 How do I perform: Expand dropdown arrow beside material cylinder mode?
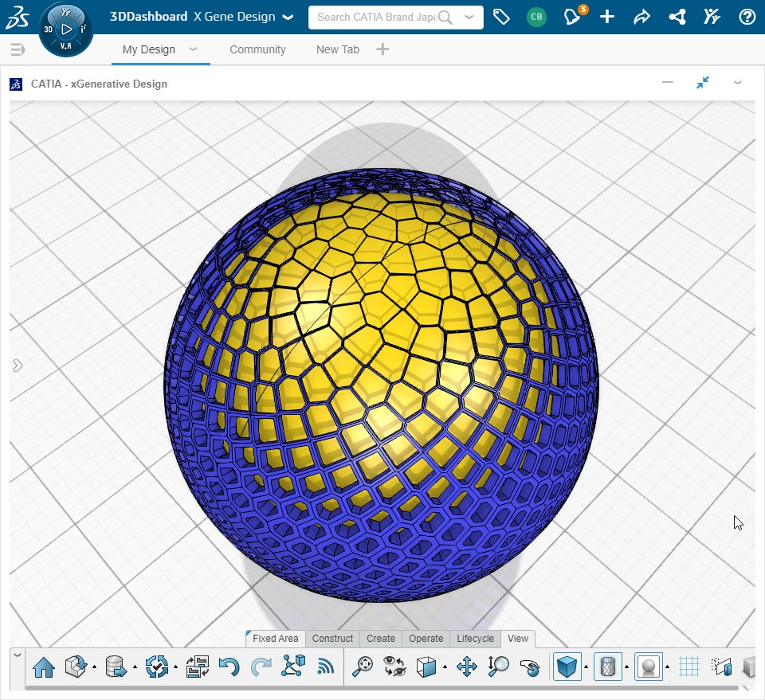(626, 667)
